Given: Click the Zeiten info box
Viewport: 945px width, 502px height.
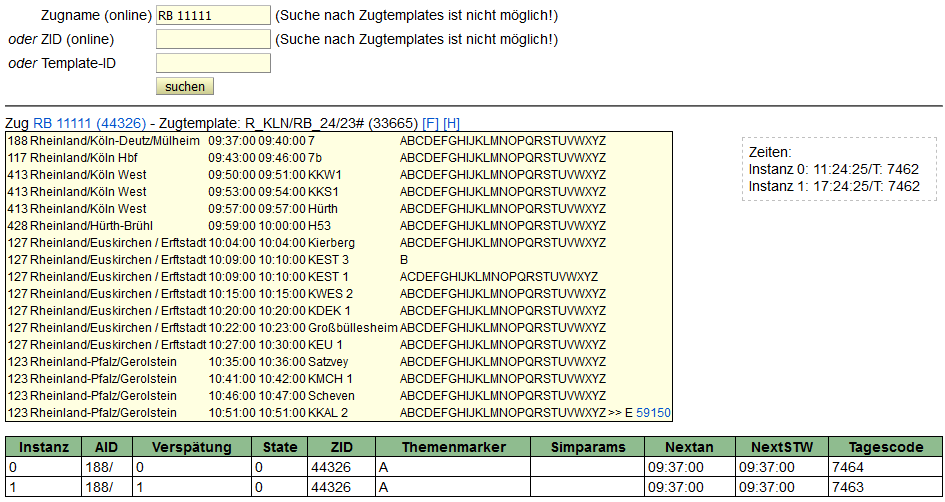Looking at the screenshot, I should [x=838, y=169].
